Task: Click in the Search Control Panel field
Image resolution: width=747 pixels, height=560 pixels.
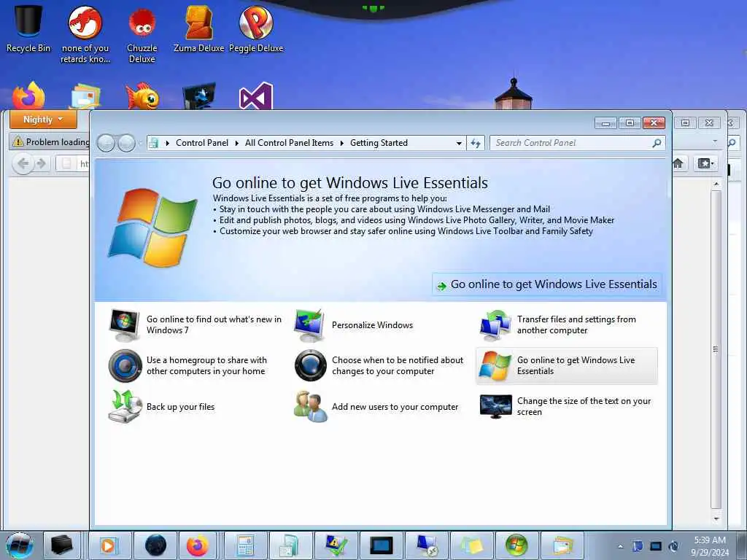Action: pos(570,143)
